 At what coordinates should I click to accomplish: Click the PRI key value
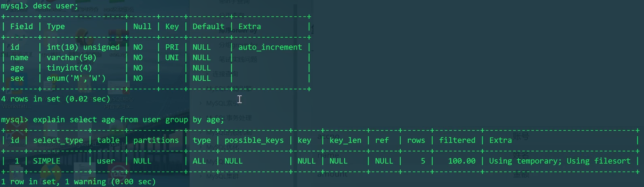[x=172, y=47]
